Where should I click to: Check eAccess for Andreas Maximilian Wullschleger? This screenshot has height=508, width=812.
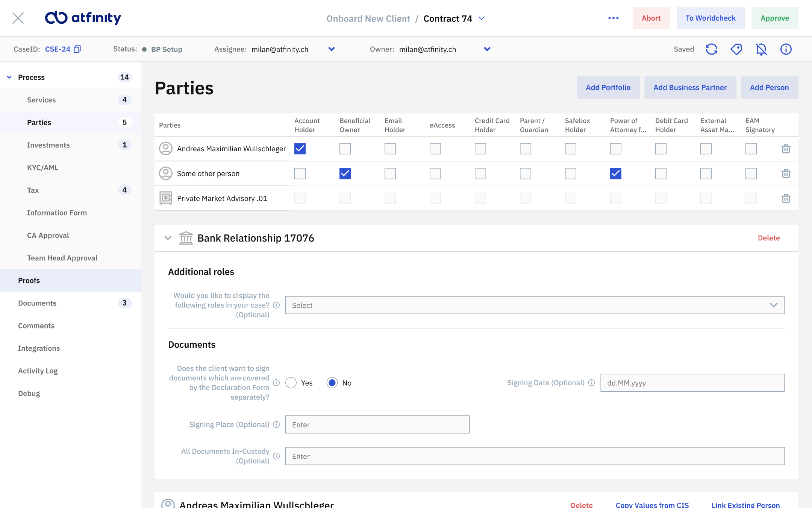(435, 149)
